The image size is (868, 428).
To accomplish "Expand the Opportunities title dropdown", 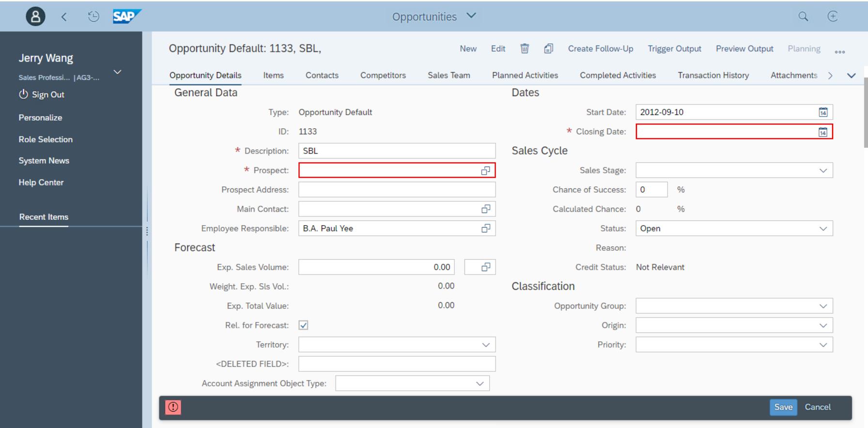I will coord(471,16).
